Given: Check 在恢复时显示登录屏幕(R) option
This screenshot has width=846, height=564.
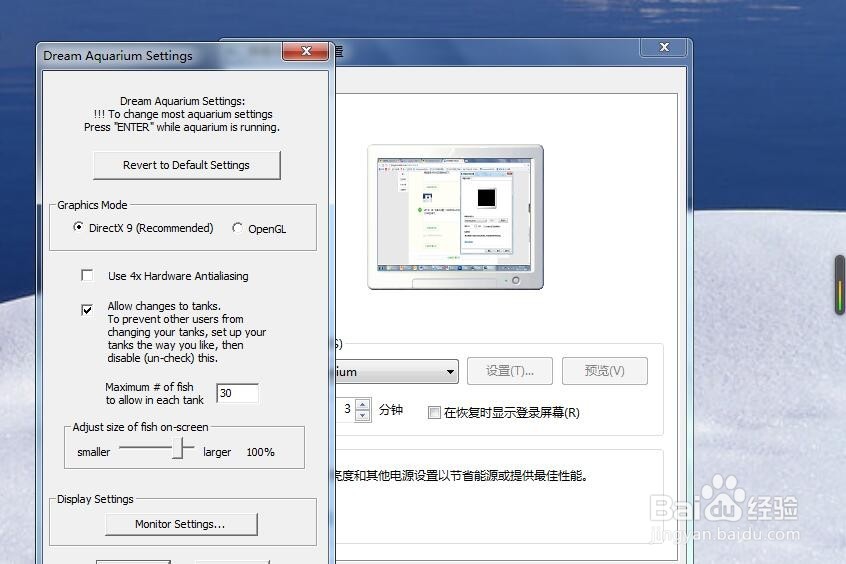Looking at the screenshot, I should pyautogui.click(x=434, y=413).
